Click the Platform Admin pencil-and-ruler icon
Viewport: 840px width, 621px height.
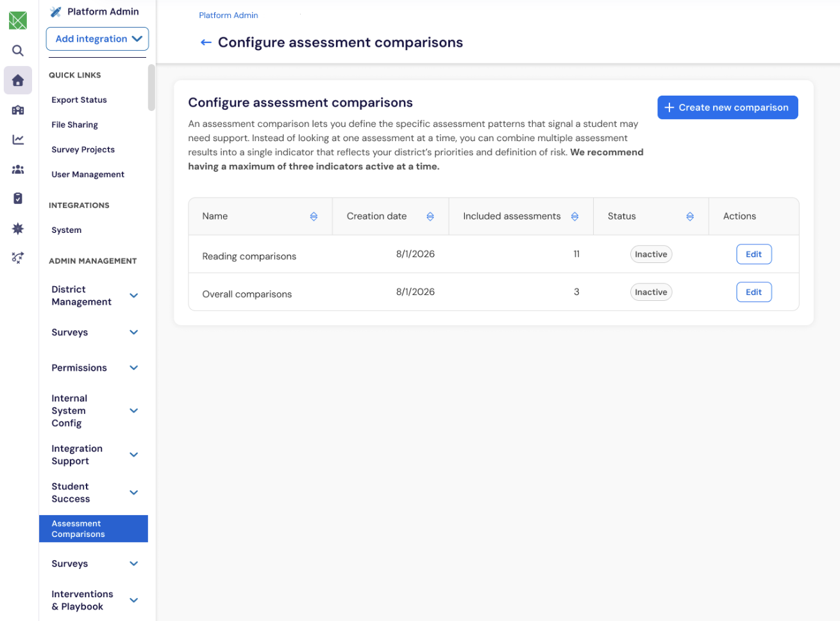[56, 12]
